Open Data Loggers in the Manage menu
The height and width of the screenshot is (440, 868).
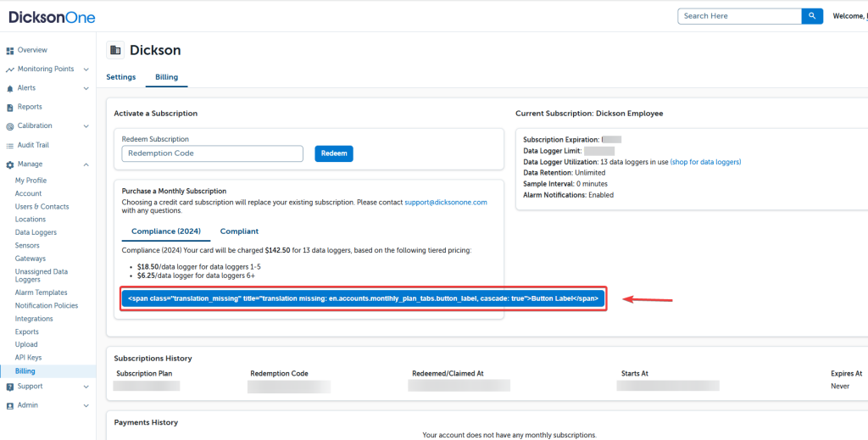point(36,232)
